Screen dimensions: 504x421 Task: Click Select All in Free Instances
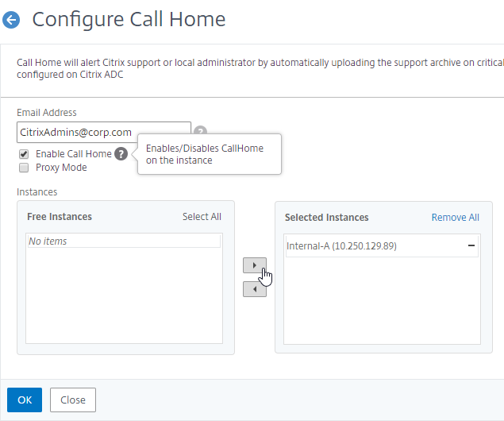pos(202,217)
